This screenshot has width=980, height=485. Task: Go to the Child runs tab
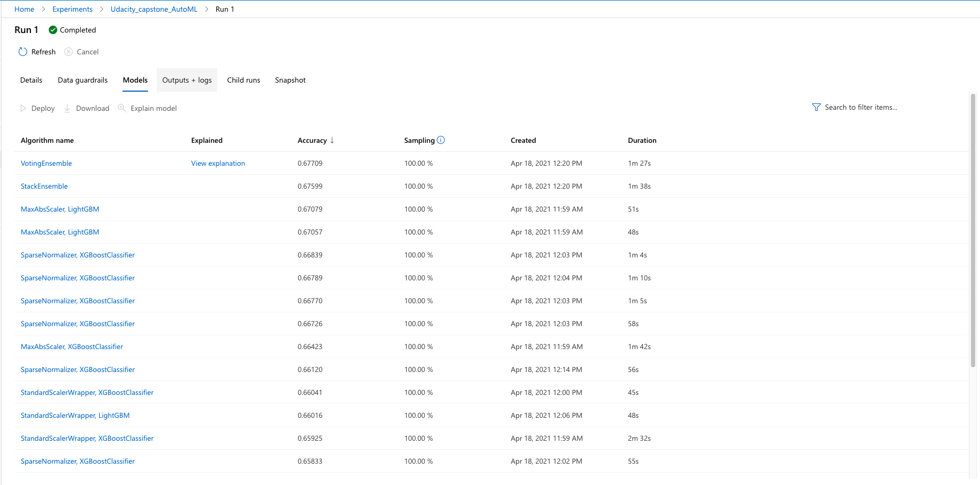click(243, 80)
